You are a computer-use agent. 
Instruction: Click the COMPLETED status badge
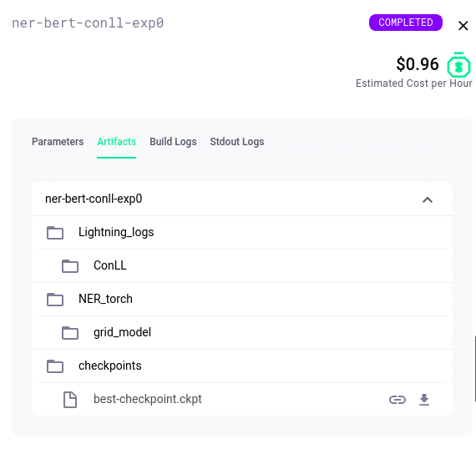406,23
